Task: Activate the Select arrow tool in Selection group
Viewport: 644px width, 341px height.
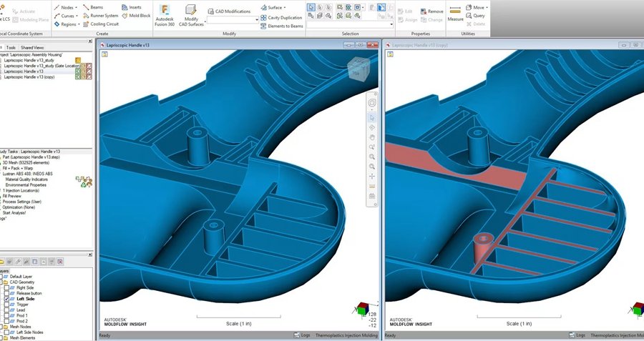Action: point(311,7)
